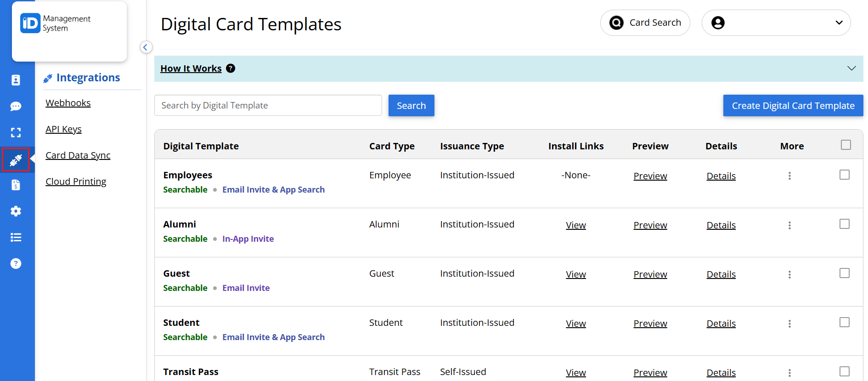Open the ID card icon in sidebar
Viewport: 868px width, 381px height.
(16, 80)
